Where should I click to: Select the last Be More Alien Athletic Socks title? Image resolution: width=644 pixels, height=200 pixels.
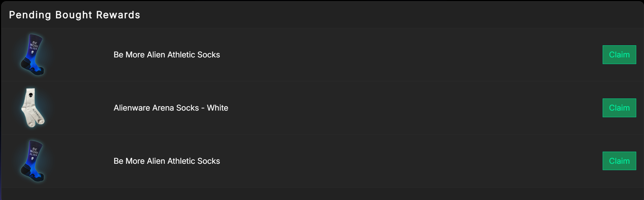click(167, 161)
